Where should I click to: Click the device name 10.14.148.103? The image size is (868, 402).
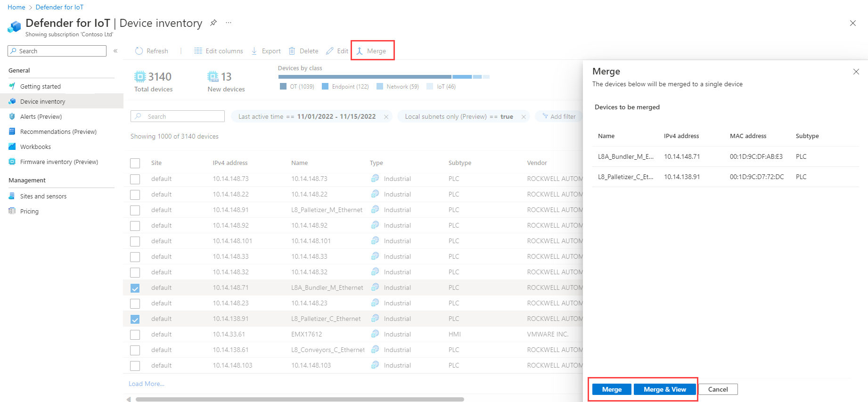[311, 365]
